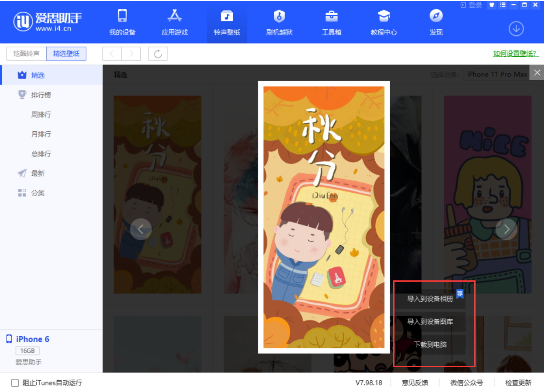Show the next wallpaper with the right arrow
This screenshot has width=544, height=392.
pyautogui.click(x=506, y=229)
